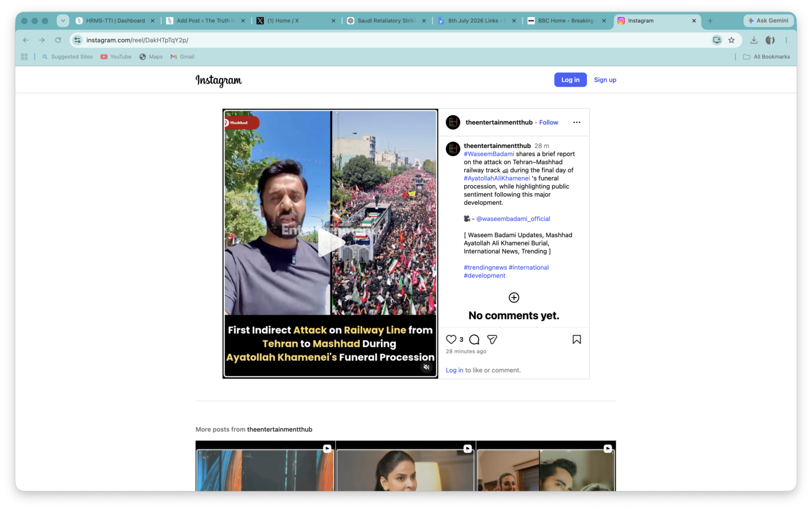Open the first thumbnail in More posts
The image size is (812, 510).
(x=265, y=466)
